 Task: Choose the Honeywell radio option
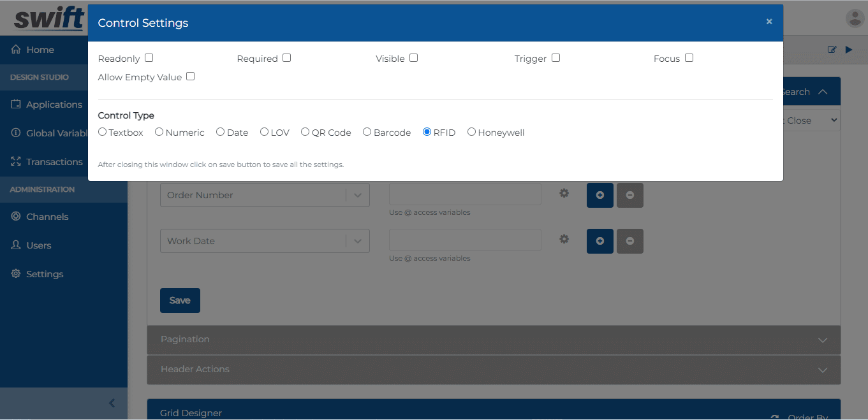471,132
